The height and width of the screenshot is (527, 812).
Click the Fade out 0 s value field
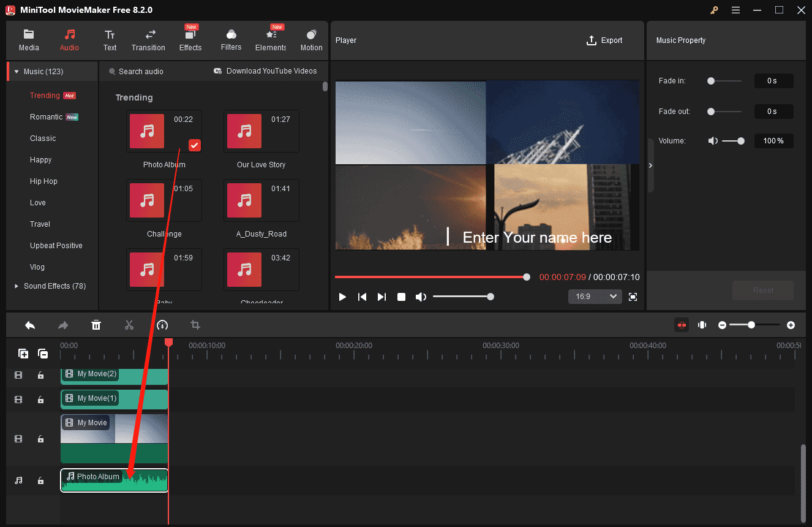[x=773, y=112]
